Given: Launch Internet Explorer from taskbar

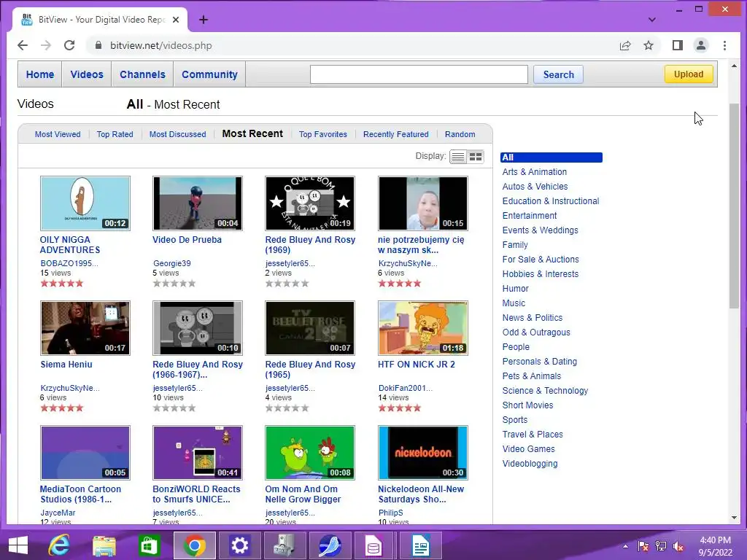Looking at the screenshot, I should 59,545.
